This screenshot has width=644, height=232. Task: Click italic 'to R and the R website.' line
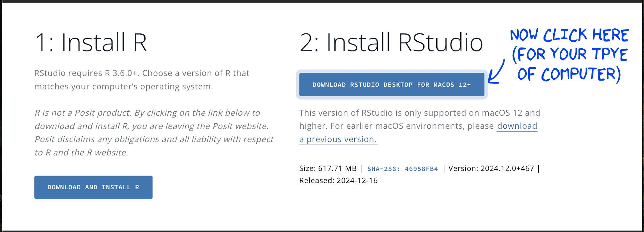coord(81,153)
